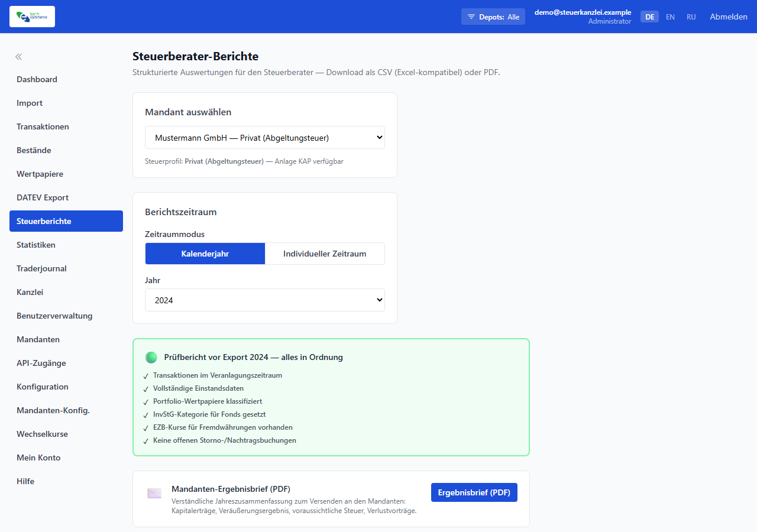The width and height of the screenshot is (757, 532).
Task: Open the Jahr dropdown showing 2024
Action: coord(265,300)
